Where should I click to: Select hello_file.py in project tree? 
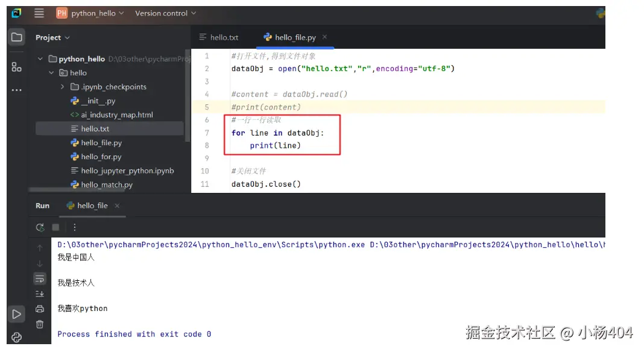pyautogui.click(x=101, y=142)
